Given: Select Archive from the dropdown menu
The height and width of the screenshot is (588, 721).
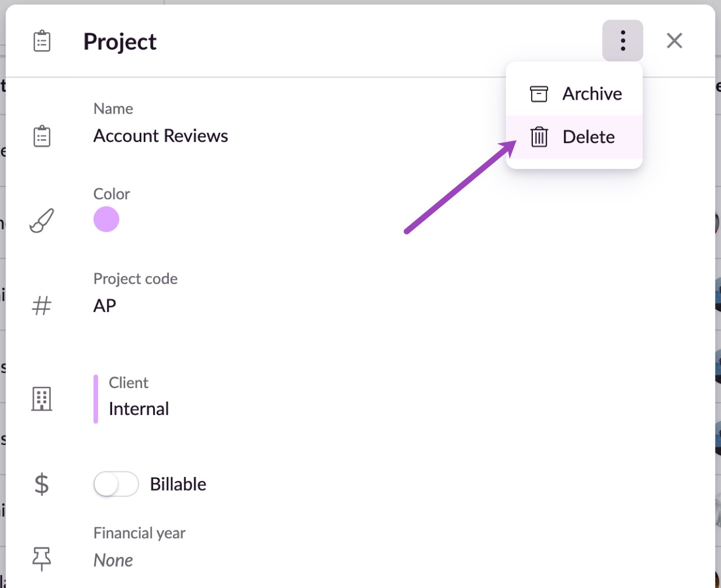Looking at the screenshot, I should click(574, 93).
